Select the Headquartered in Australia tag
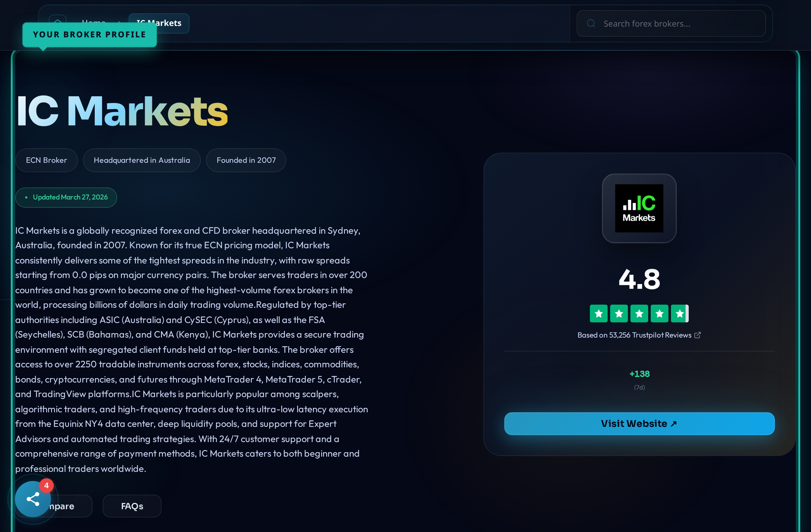The image size is (811, 532). 142,160
